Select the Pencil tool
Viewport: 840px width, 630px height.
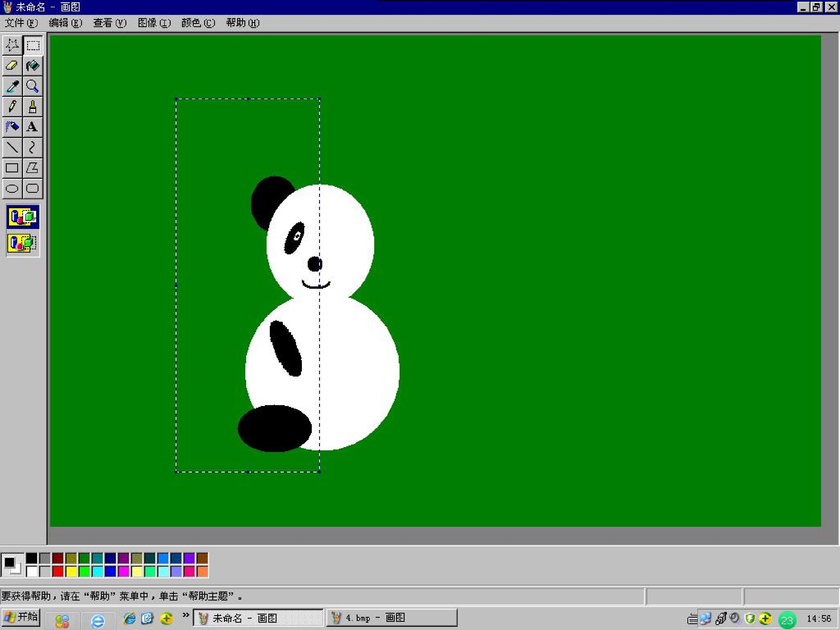tap(12, 107)
